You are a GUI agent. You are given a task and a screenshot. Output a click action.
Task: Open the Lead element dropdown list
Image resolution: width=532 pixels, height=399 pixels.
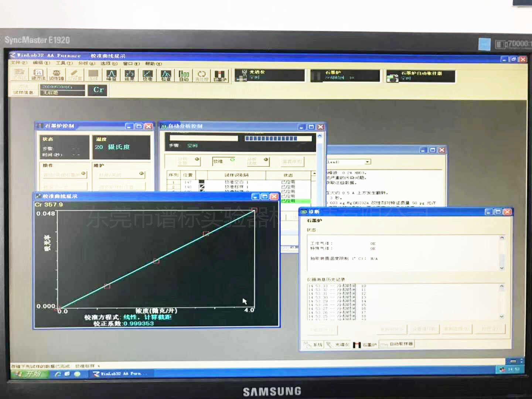point(367,162)
